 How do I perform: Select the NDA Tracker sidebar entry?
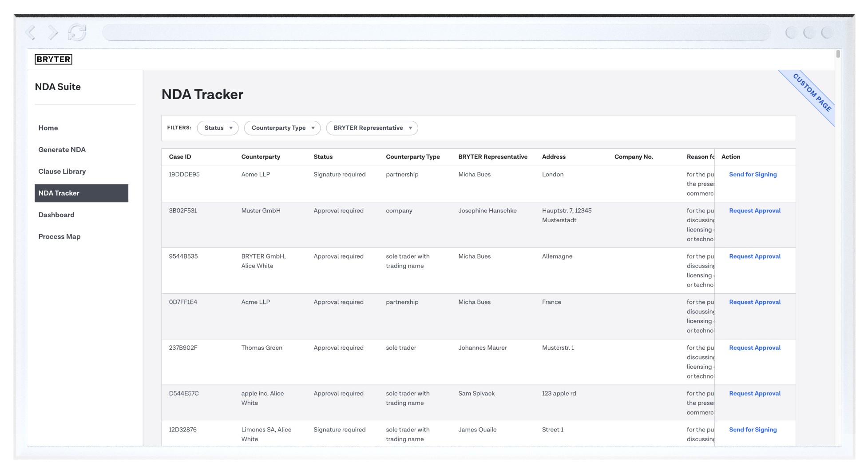pyautogui.click(x=59, y=193)
